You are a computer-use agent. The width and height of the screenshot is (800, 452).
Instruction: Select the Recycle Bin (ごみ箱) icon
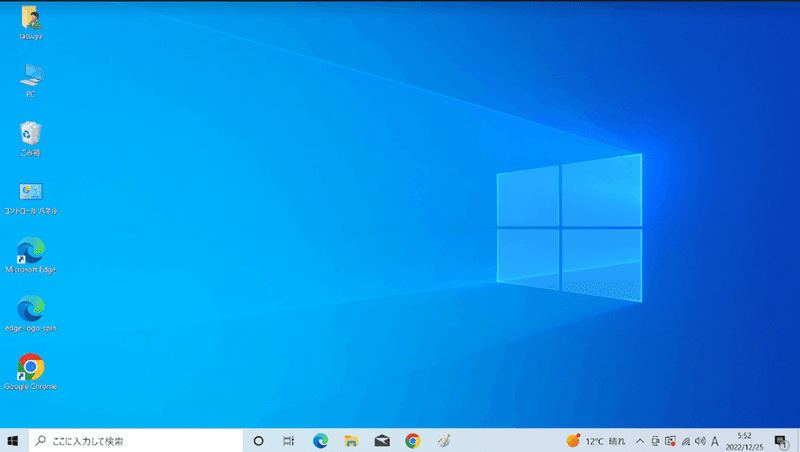pyautogui.click(x=31, y=139)
